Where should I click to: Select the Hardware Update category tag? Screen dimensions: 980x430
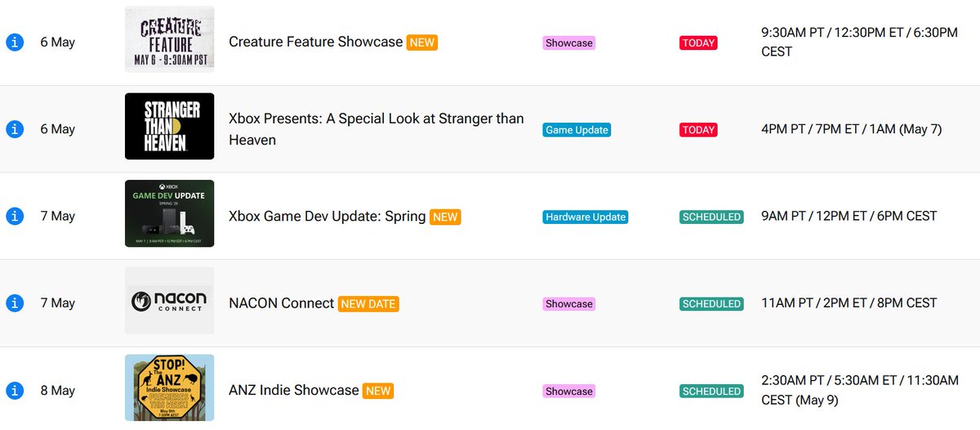click(x=586, y=217)
